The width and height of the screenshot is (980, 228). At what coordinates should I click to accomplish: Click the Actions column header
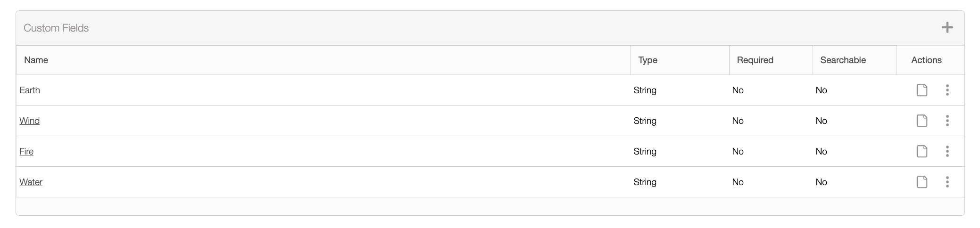[x=926, y=60]
